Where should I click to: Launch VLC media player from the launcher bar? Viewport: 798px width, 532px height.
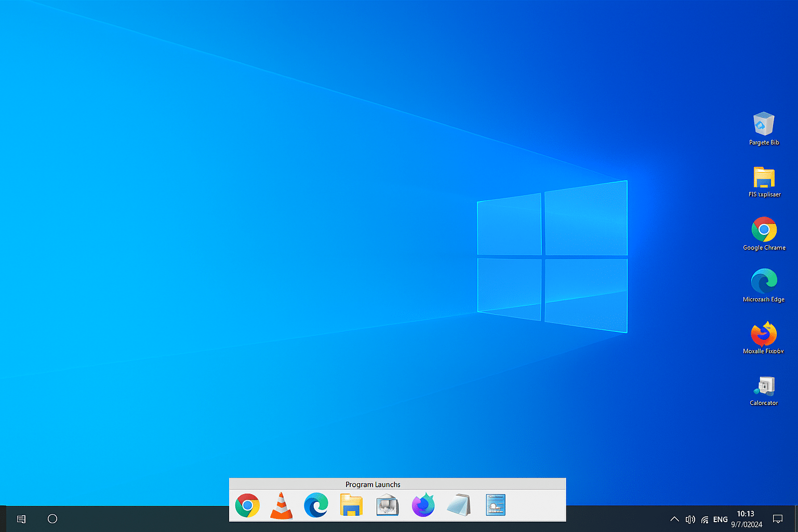point(281,504)
